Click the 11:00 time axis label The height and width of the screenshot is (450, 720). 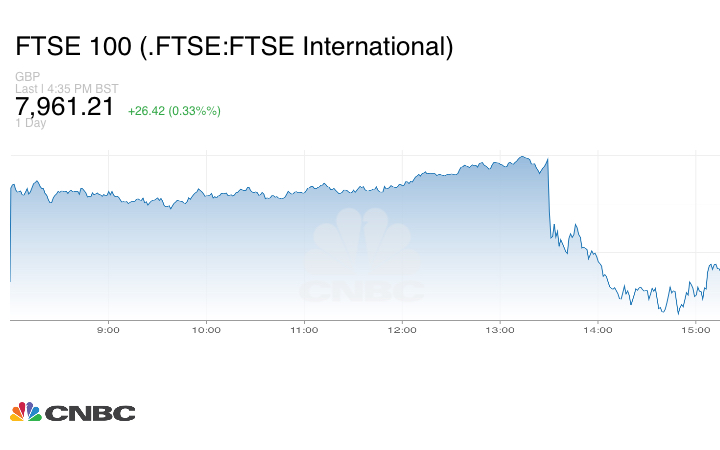coord(304,329)
